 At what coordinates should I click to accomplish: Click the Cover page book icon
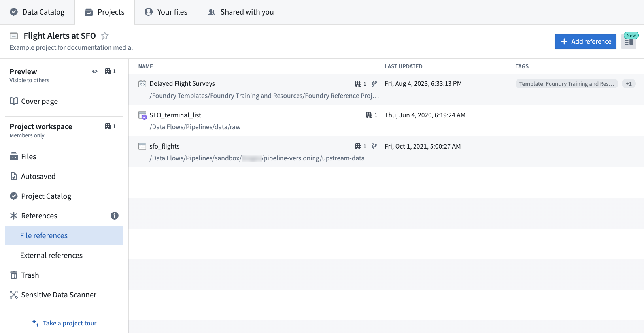pos(14,101)
